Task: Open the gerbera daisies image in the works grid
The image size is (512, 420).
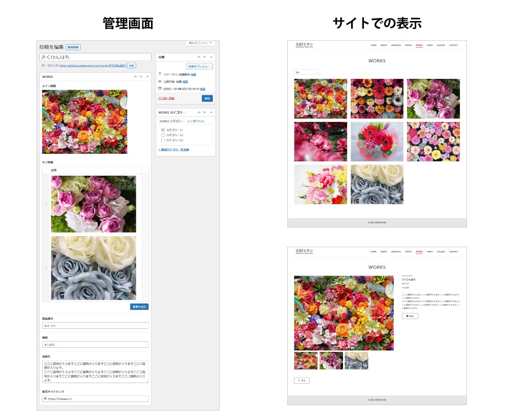Action: 377,99
